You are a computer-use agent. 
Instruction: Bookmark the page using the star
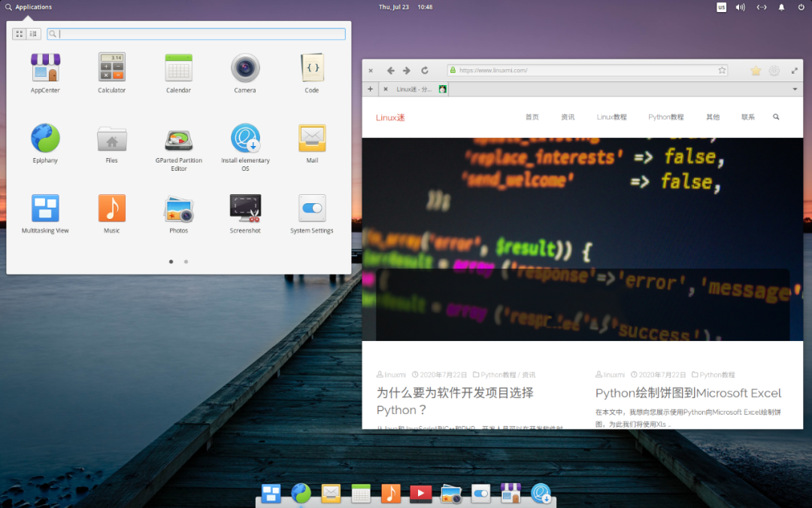pos(722,70)
